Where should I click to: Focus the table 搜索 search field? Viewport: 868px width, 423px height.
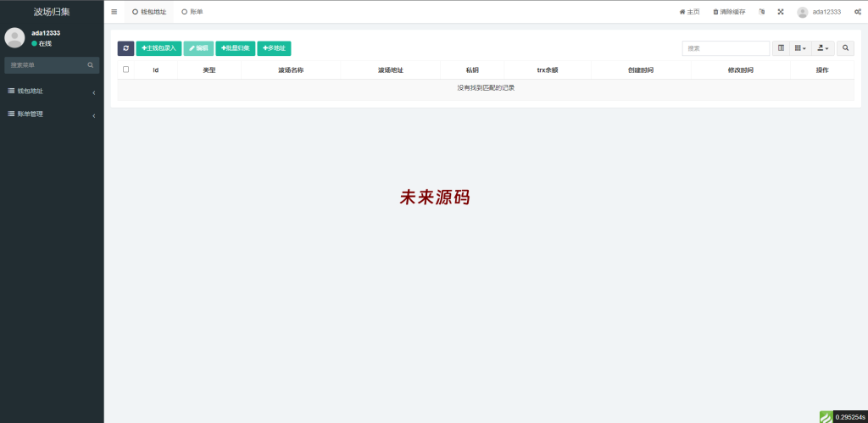click(x=726, y=48)
